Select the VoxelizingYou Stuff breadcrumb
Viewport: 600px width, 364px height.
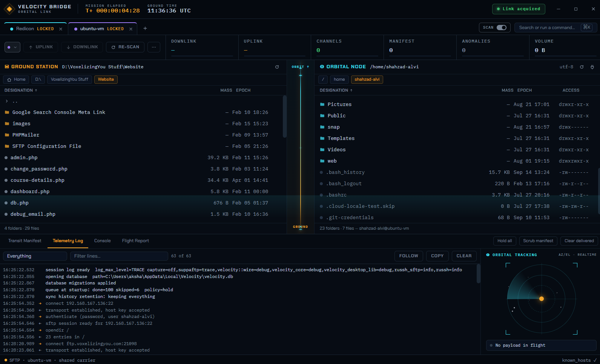tap(69, 80)
